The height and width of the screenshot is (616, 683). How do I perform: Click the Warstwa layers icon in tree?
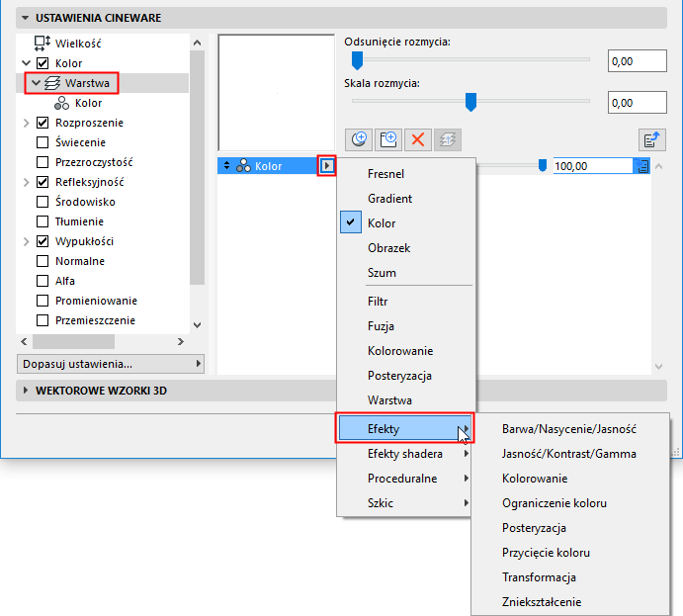(52, 83)
